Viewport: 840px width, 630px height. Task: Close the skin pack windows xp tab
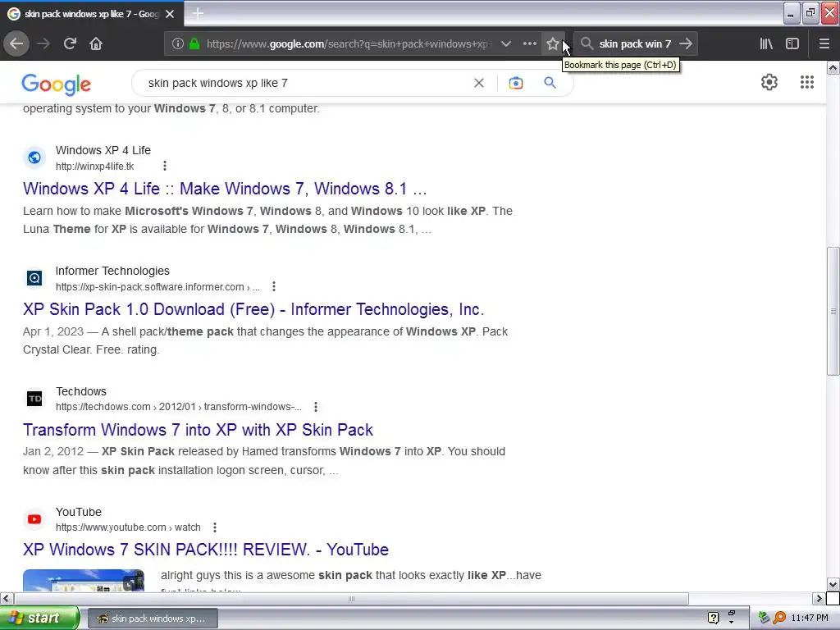pos(170,14)
